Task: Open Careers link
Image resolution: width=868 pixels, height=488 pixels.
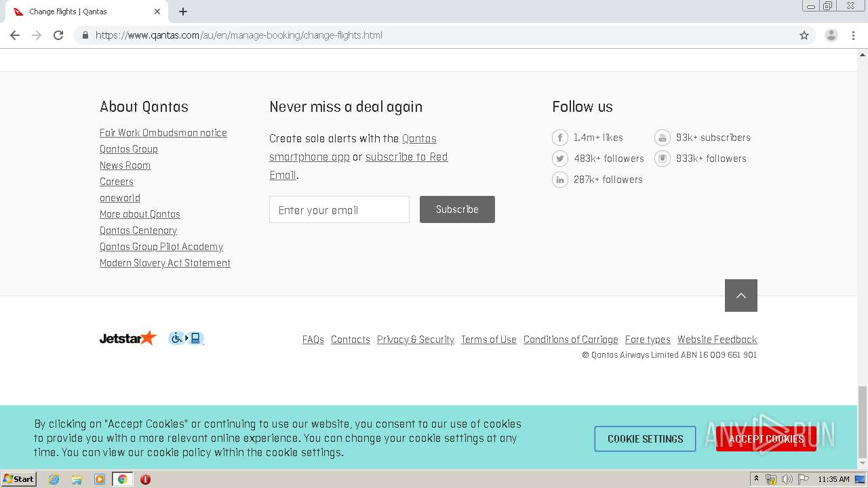Action: click(x=117, y=182)
